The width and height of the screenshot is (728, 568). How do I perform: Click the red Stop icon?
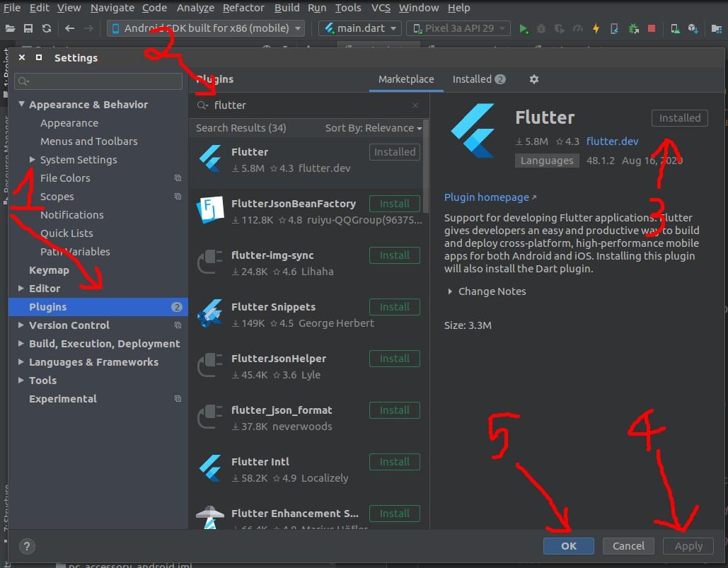click(652, 28)
